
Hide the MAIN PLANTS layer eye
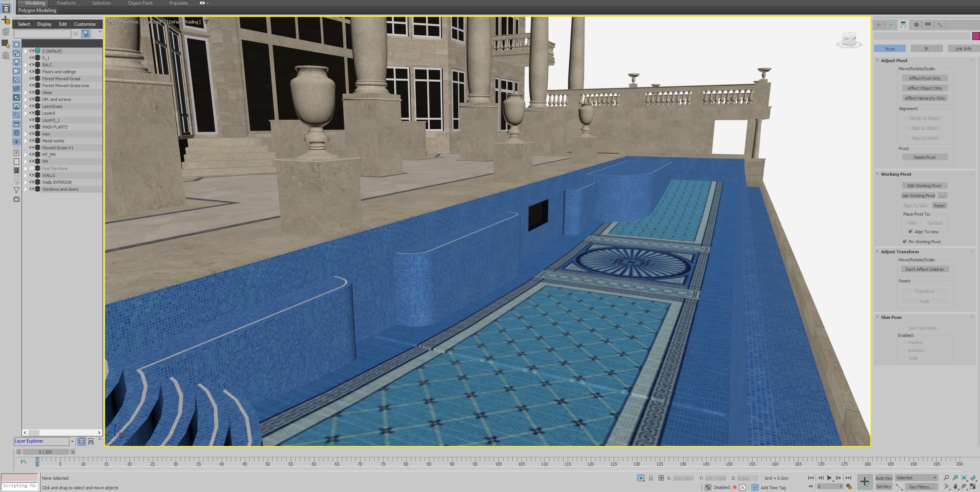point(32,127)
